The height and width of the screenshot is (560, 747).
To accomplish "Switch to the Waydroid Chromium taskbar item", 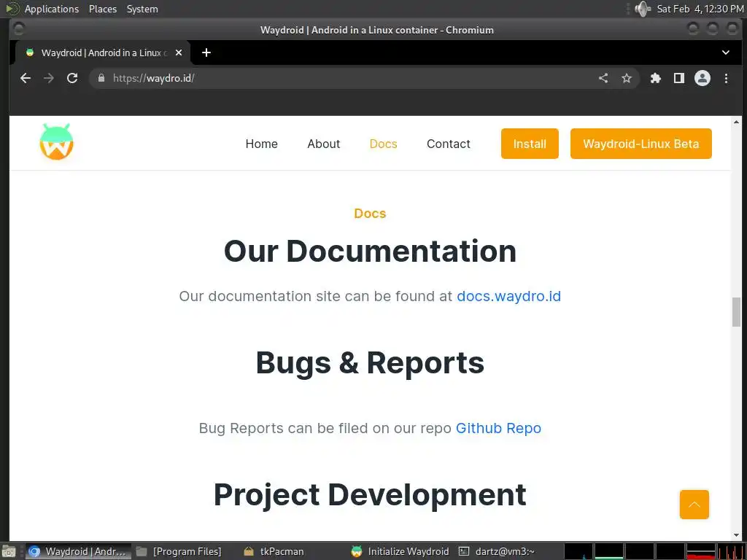I will coord(79,551).
